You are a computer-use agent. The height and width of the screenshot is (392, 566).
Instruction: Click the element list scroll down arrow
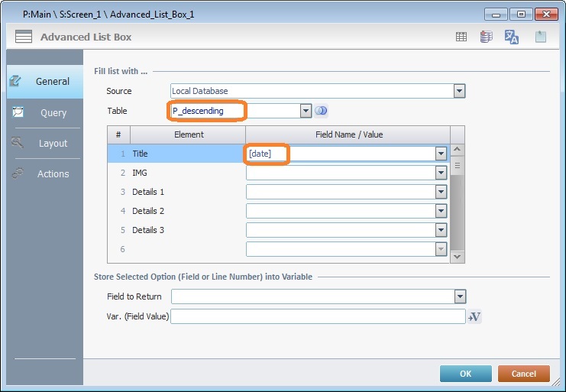(x=457, y=257)
